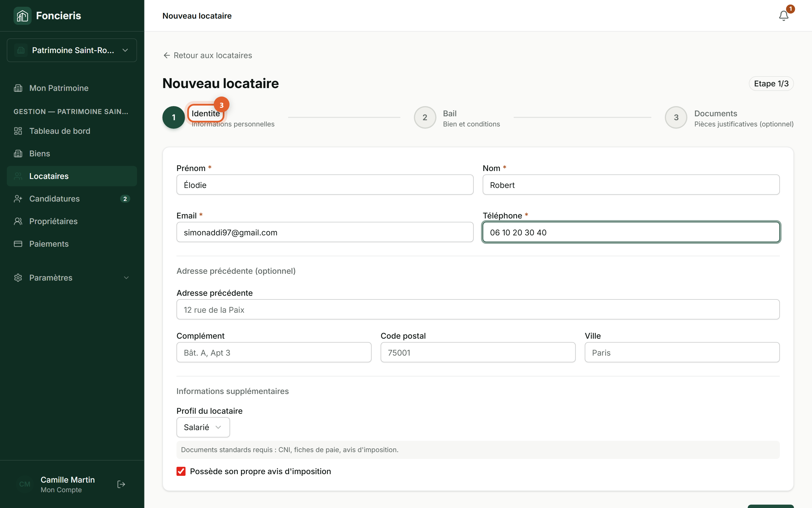Expand the Paramètres chevron
812x508 pixels.
click(126, 277)
